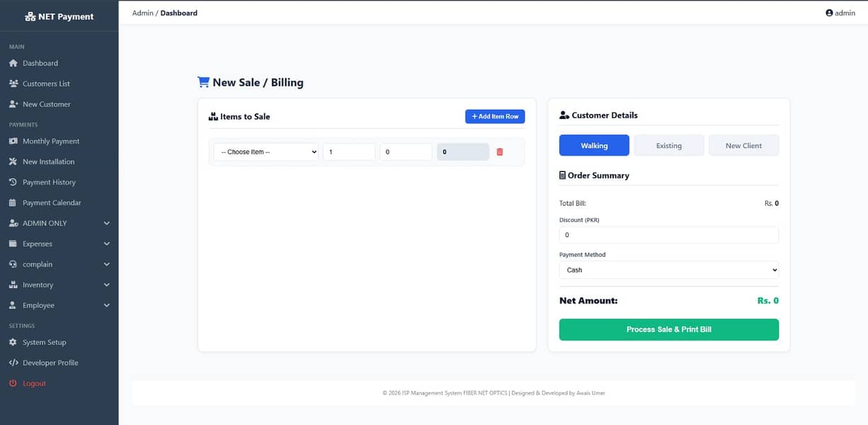
Task: Expand the ADMIN ONLY chevron
Action: [107, 223]
